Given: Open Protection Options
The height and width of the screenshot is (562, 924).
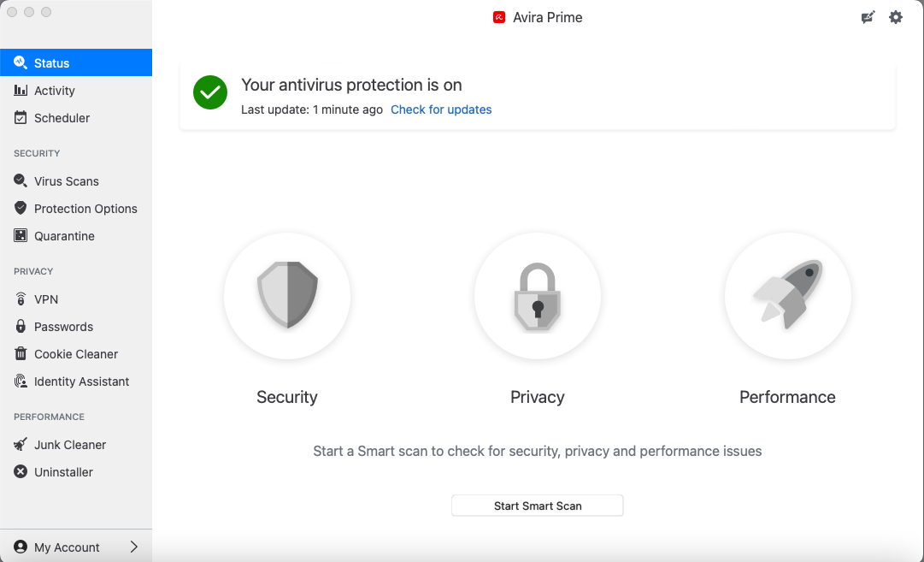Looking at the screenshot, I should (x=85, y=209).
